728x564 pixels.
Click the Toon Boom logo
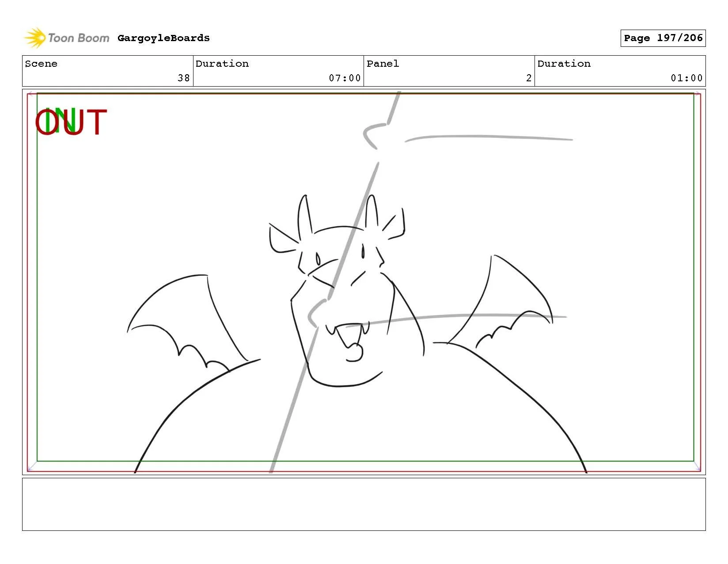pos(66,38)
